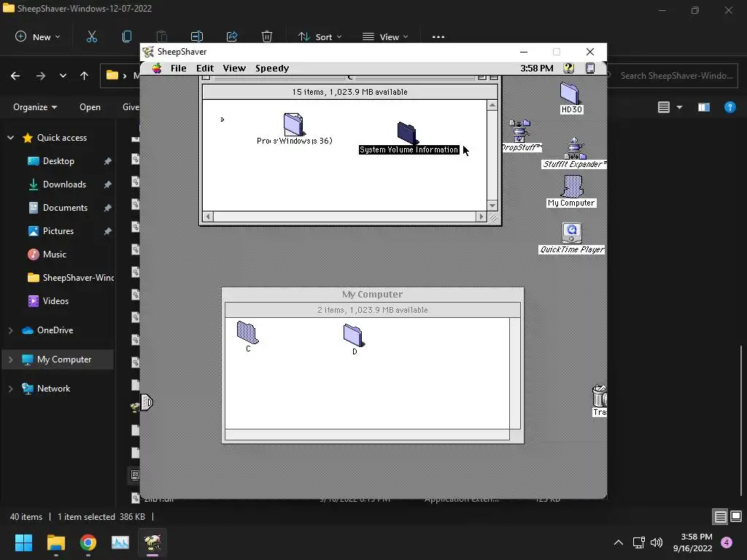Open the view options dropdown arrow
Screen dimensions: 747x560
(x=679, y=108)
